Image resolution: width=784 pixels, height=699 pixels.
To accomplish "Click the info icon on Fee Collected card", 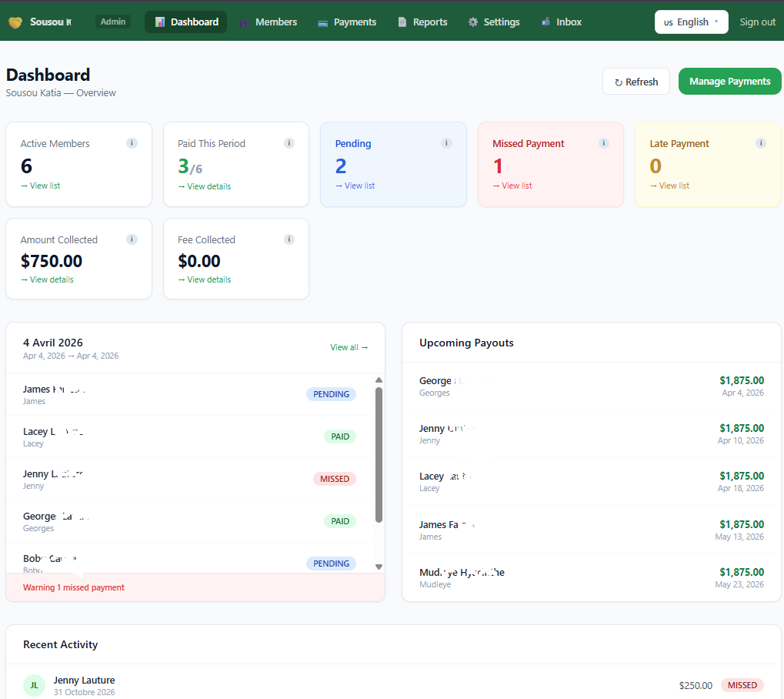I will (x=289, y=239).
